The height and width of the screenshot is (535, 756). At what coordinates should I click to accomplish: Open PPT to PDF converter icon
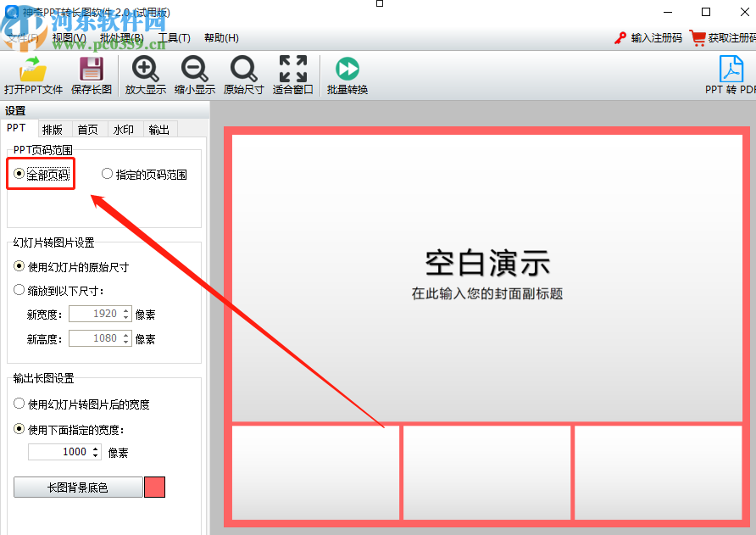[x=731, y=75]
